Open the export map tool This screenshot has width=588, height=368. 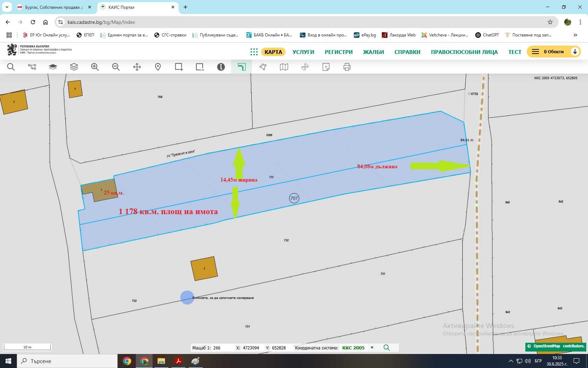pos(326,67)
